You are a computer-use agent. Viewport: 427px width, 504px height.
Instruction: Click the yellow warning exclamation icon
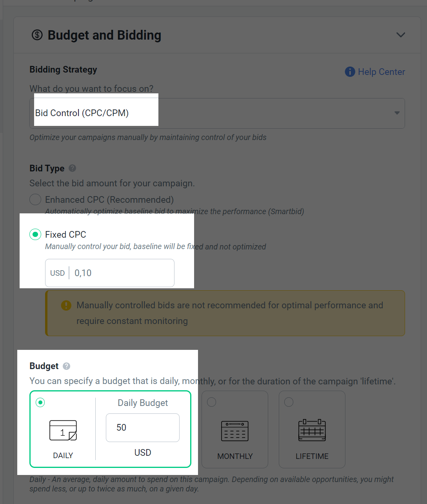click(66, 305)
